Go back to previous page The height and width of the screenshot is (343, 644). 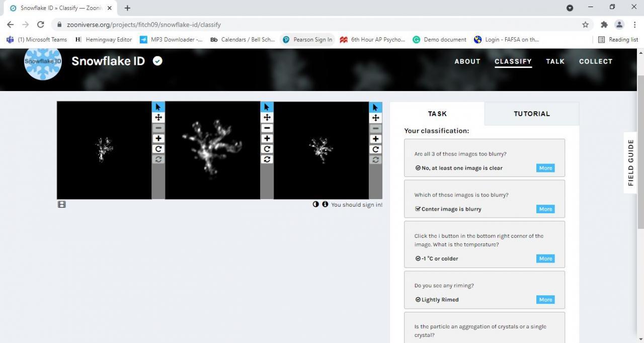(10, 24)
